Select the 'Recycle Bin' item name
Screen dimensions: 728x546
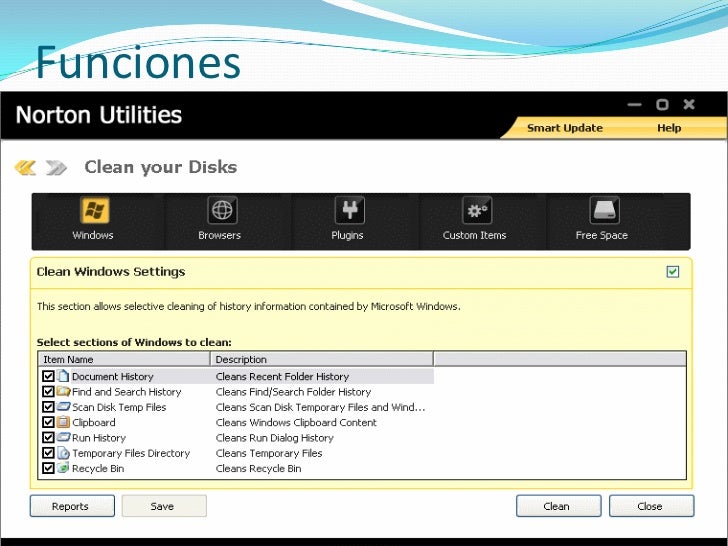coord(98,468)
